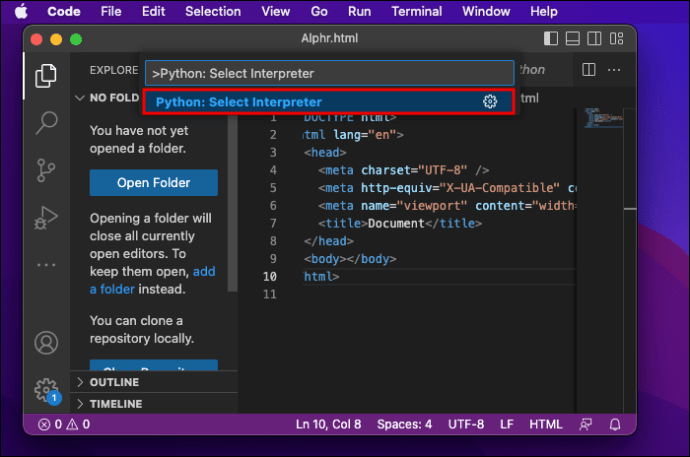Open the Search view icon
The image size is (690, 457).
46,122
